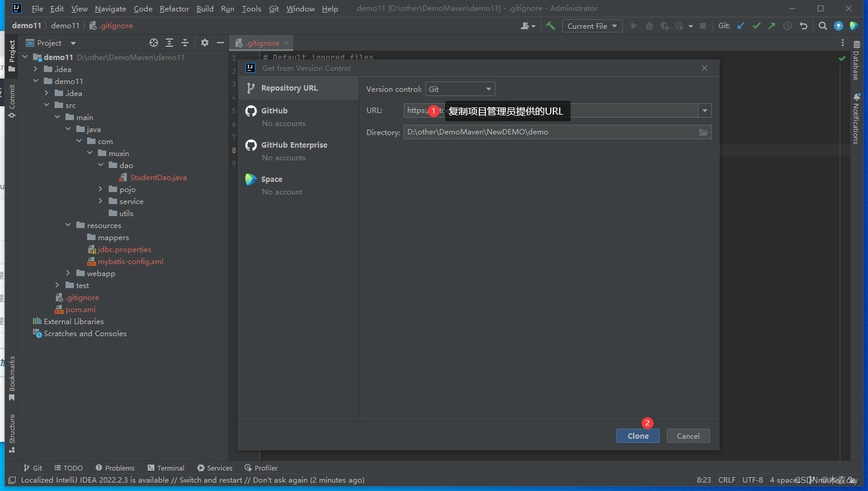Click the Clone button
This screenshot has height=491, width=868.
point(638,436)
